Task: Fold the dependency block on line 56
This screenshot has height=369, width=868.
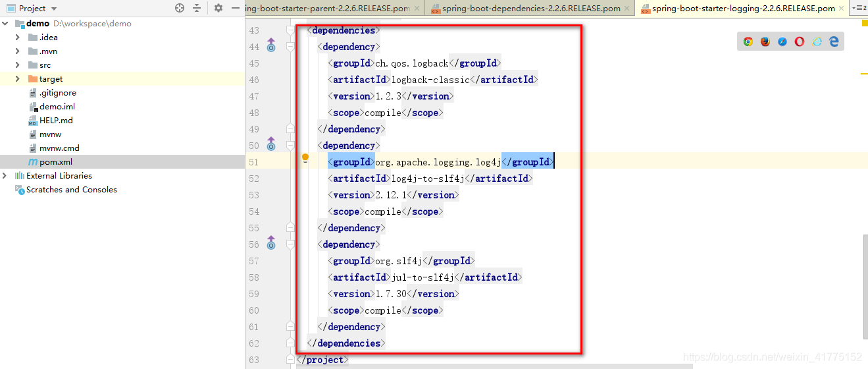Action: click(x=290, y=244)
